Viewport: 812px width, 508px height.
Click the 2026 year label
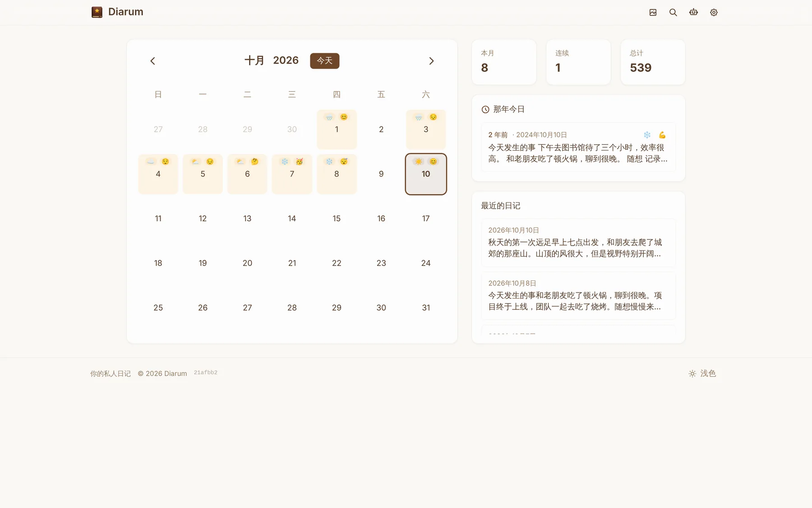[286, 61]
